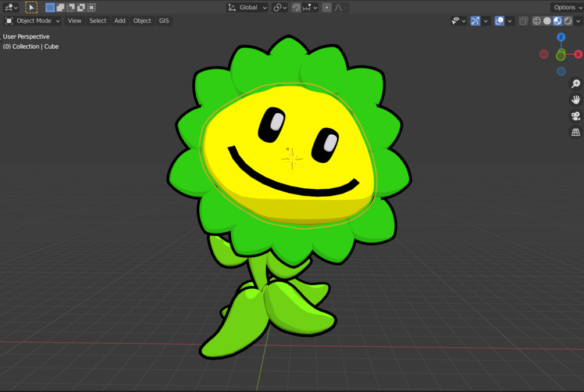584x392 pixels.
Task: Toggle the Show Overlays button
Action: coord(500,21)
